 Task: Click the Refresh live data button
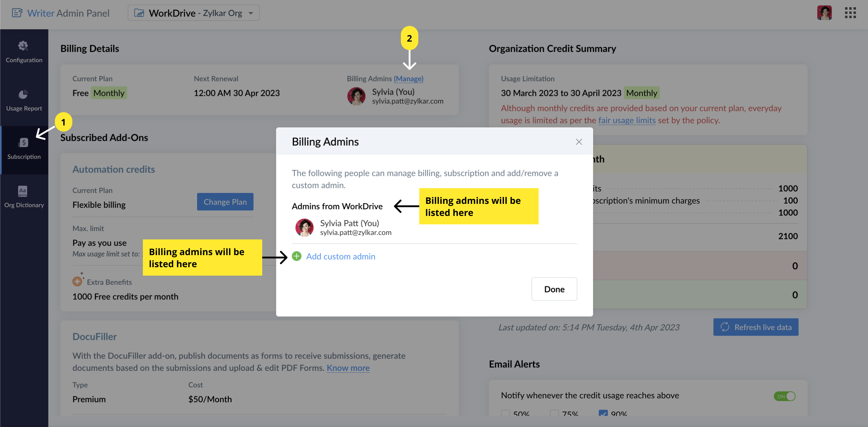[756, 327]
